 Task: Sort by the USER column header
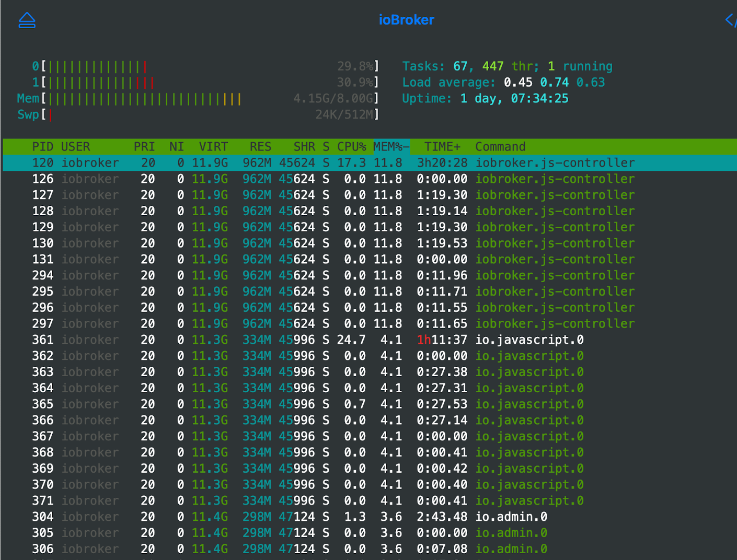click(75, 147)
